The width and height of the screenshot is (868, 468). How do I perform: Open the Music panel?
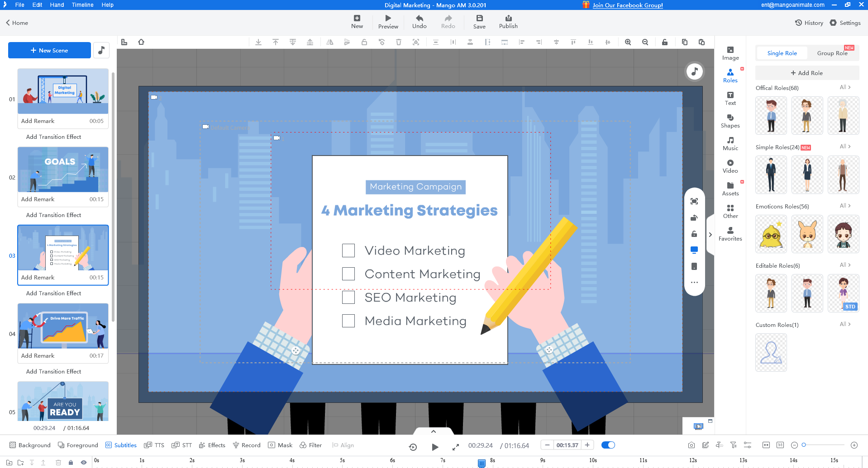point(730,144)
